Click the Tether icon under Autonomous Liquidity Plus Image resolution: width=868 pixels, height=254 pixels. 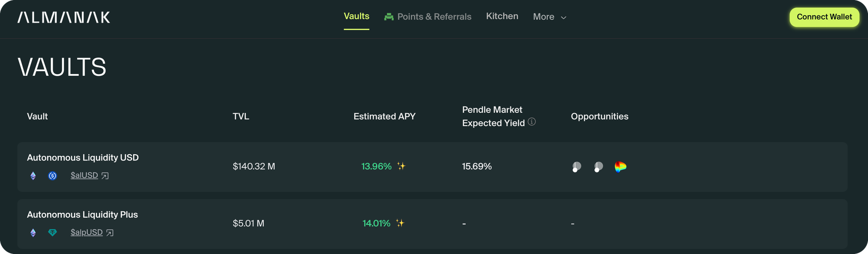pos(53,233)
